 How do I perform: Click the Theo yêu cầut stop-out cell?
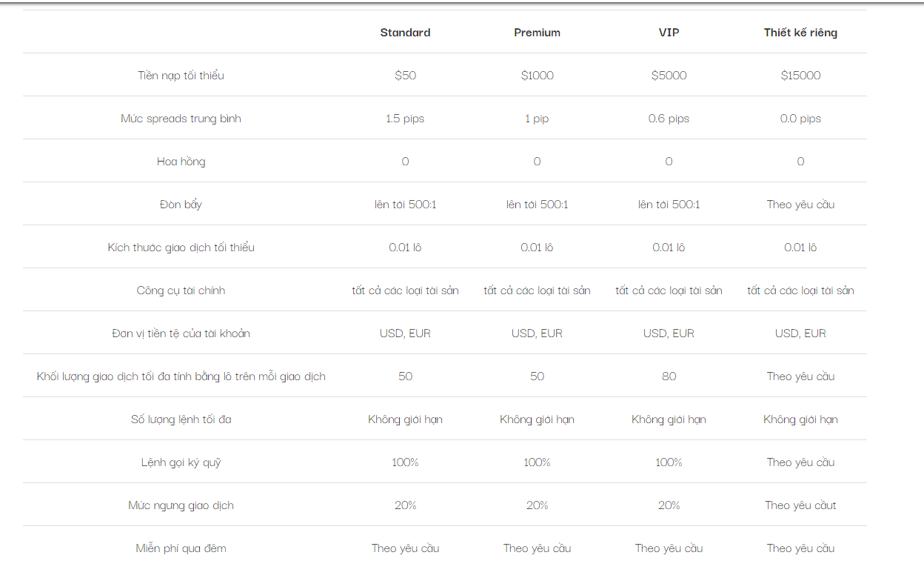(800, 505)
